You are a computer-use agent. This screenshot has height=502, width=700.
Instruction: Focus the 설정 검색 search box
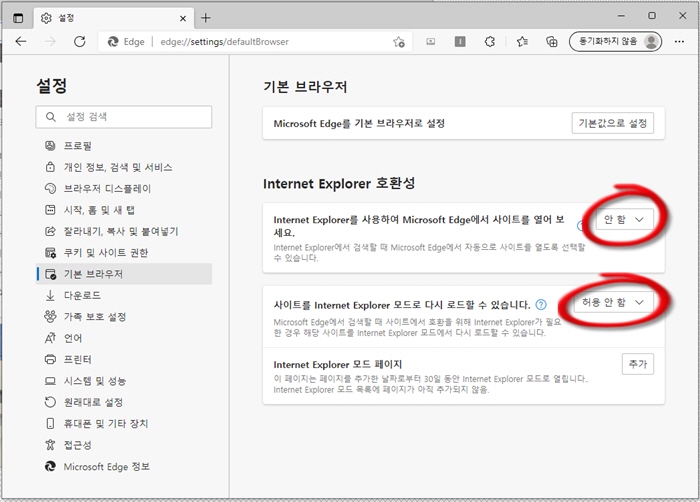pos(124,117)
